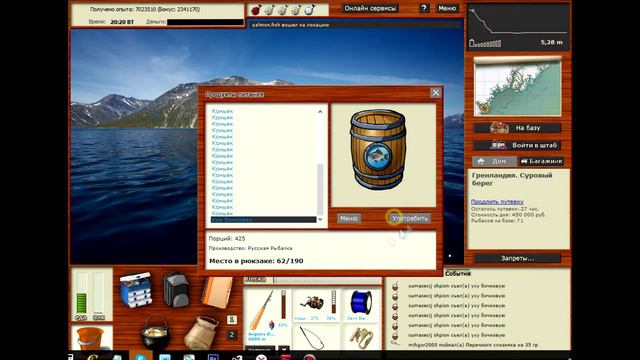Close the food products dialog

pos(436,93)
